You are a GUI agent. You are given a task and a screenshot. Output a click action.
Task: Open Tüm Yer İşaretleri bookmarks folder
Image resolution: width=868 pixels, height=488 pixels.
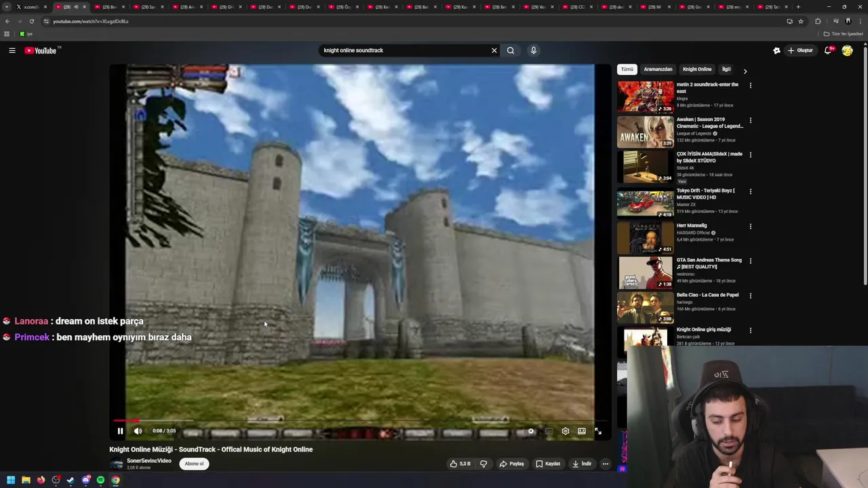click(844, 34)
